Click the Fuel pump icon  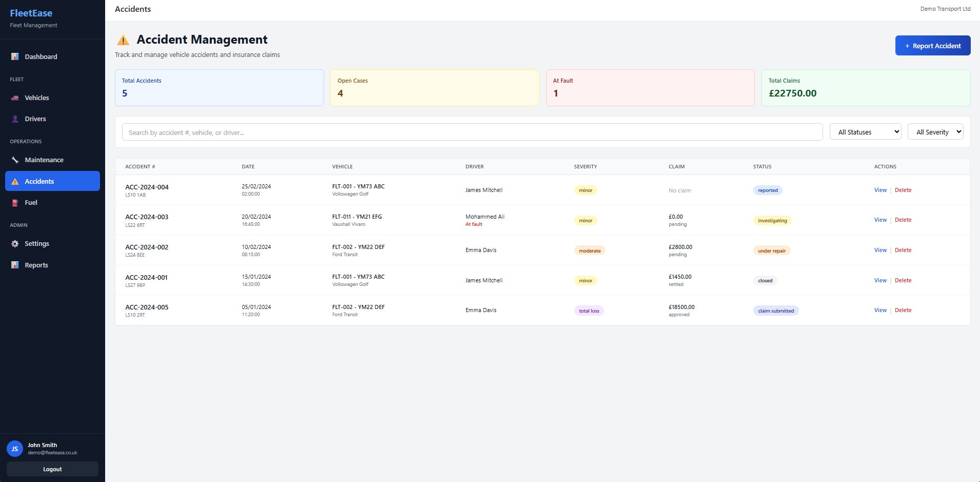(x=14, y=202)
